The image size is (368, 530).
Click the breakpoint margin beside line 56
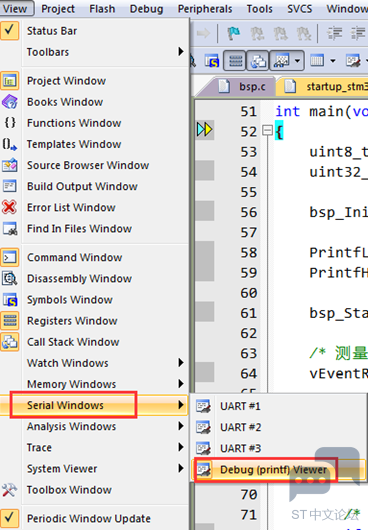point(205,211)
